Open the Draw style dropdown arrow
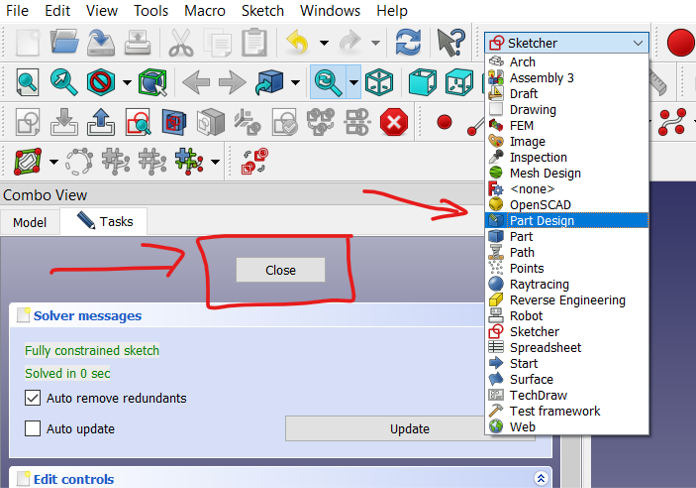Screen dimensions: 696x488 [x=127, y=83]
